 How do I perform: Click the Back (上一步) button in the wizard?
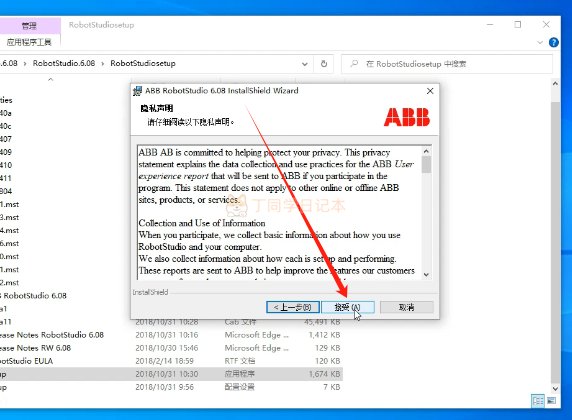293,307
